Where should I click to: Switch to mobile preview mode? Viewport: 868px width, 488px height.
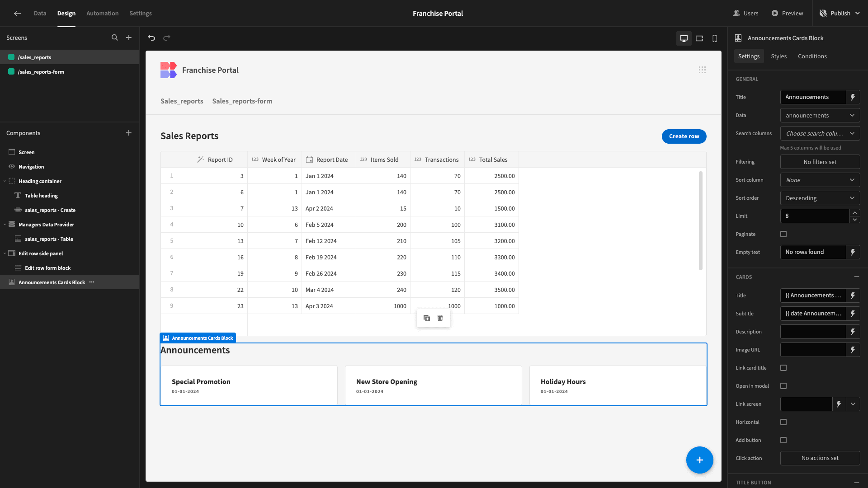(715, 38)
